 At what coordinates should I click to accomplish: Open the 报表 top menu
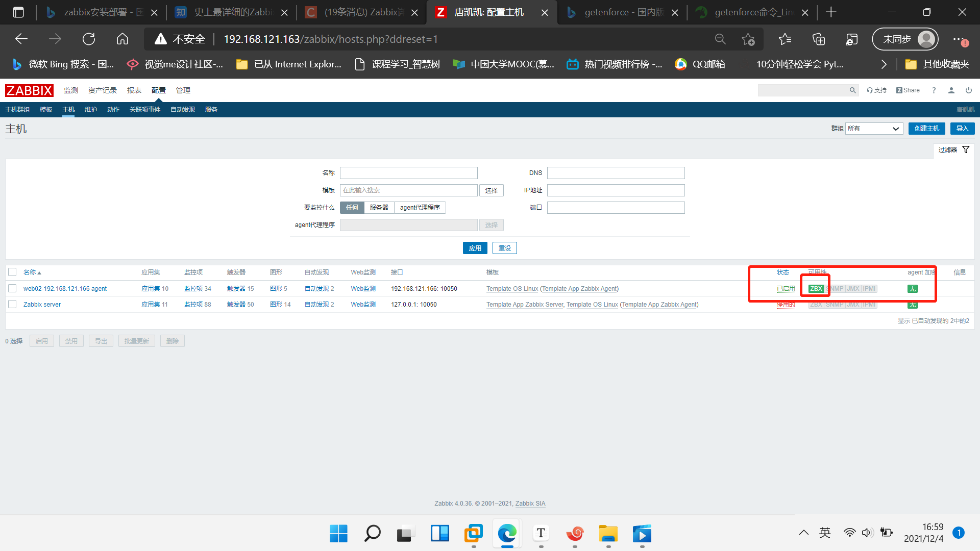click(134, 90)
